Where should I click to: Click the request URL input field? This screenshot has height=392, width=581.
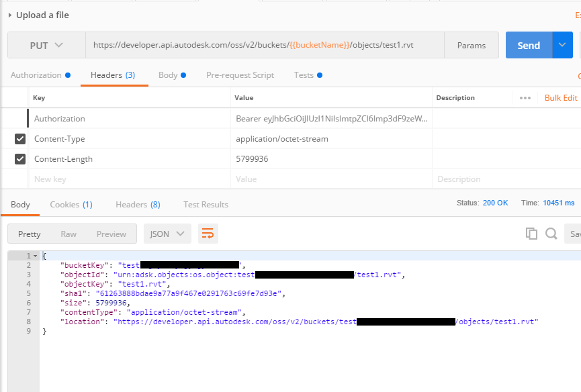[x=265, y=45]
